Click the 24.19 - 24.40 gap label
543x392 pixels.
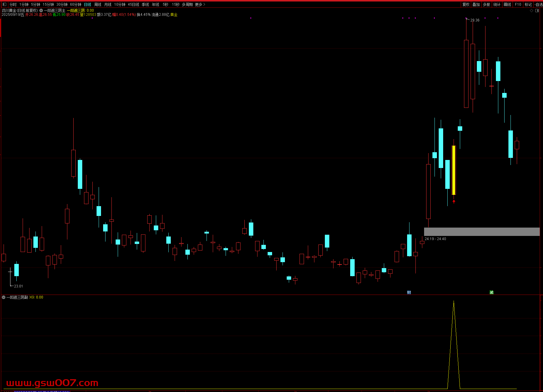(x=435, y=239)
